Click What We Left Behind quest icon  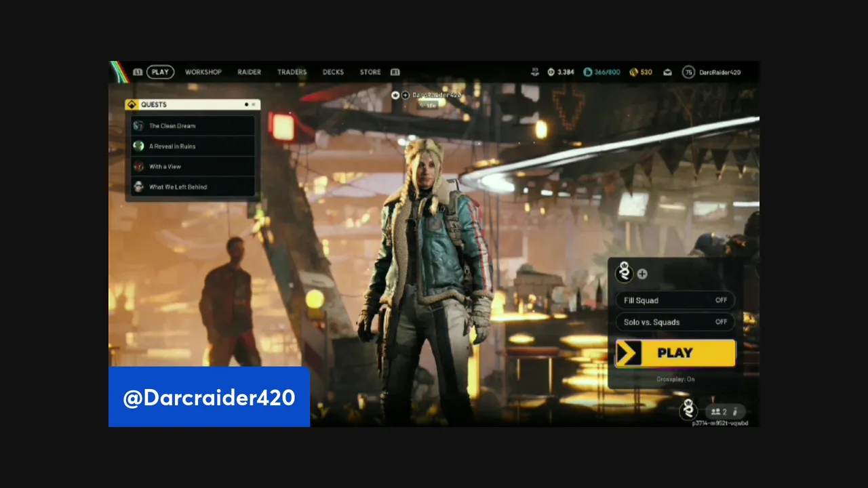(138, 186)
